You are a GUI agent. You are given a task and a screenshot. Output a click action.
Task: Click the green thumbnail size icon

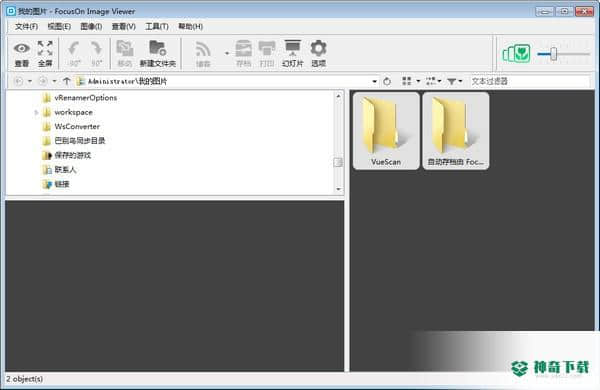tap(517, 54)
